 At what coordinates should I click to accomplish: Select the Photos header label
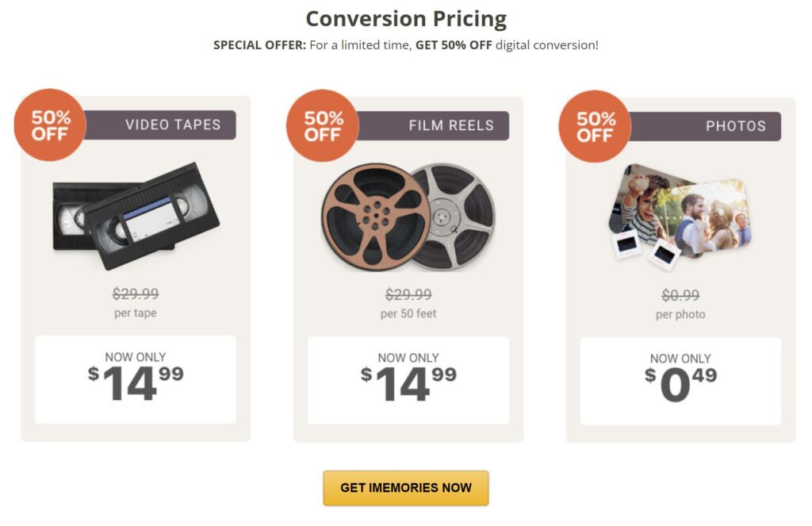tap(735, 126)
